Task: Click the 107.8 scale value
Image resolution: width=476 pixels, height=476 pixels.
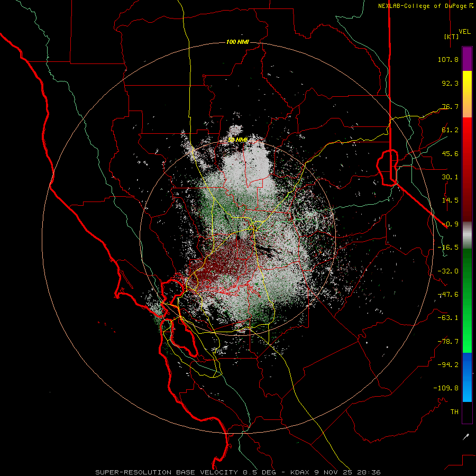Action: coord(448,59)
